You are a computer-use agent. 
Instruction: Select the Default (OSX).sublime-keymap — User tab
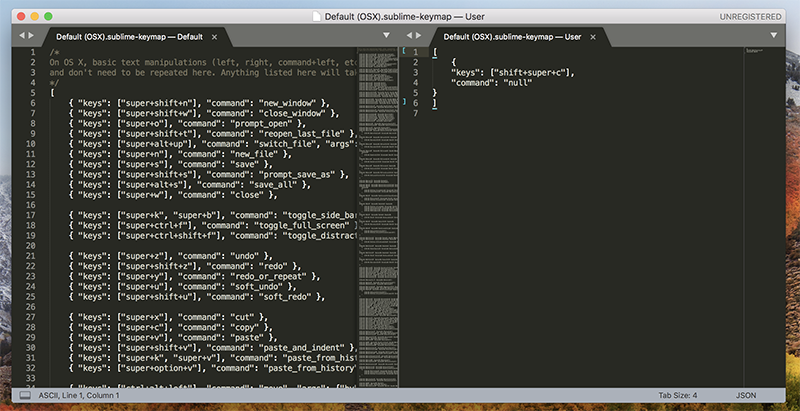tap(512, 37)
